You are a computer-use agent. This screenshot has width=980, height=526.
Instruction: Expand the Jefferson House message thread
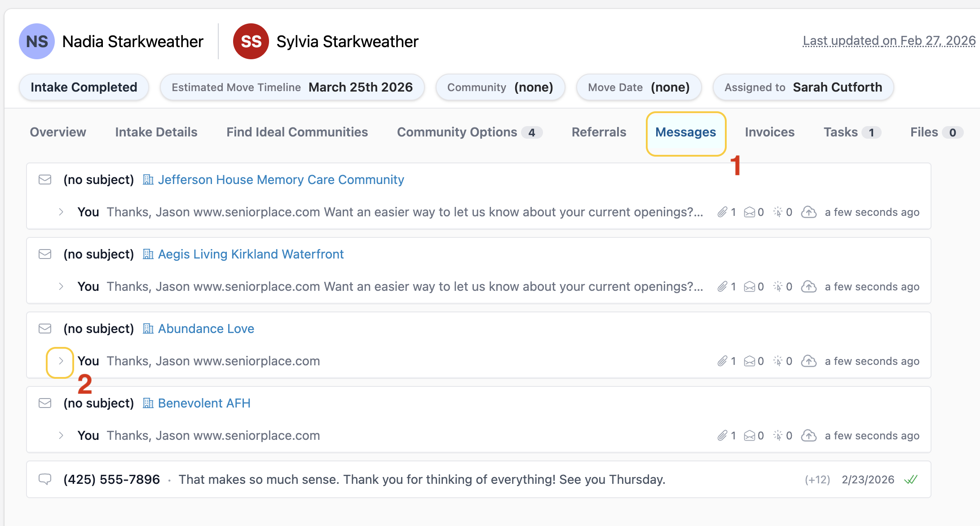[61, 212]
